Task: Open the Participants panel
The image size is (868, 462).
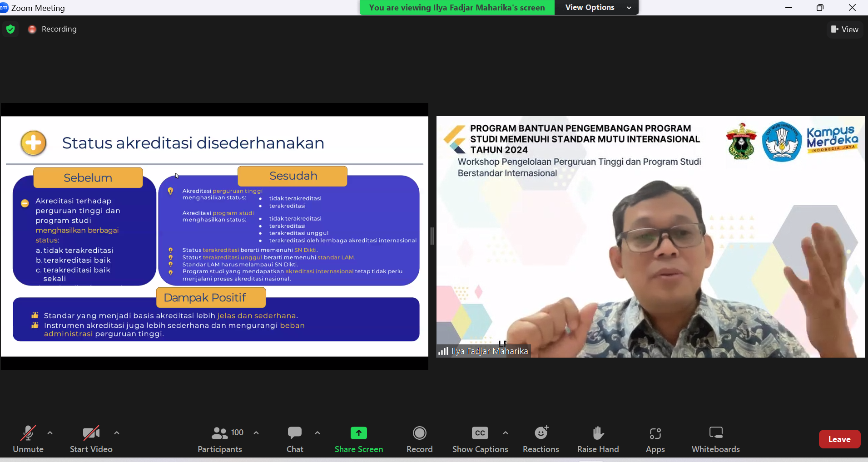Action: click(x=220, y=439)
